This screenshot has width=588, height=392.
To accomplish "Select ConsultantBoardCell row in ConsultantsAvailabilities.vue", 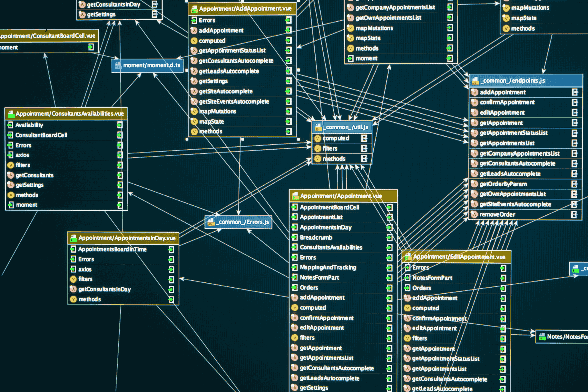I will pos(41,135).
